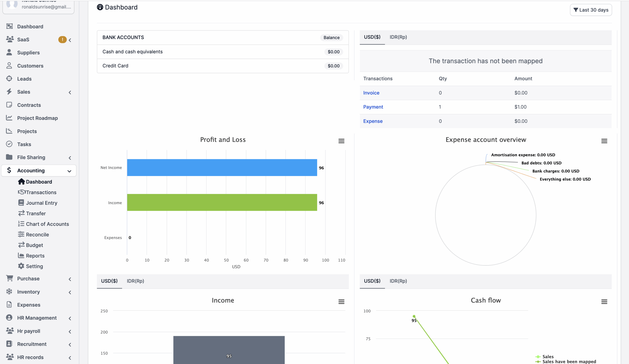Open the Cash flow chart menu icon
629x364 pixels.
(604, 302)
